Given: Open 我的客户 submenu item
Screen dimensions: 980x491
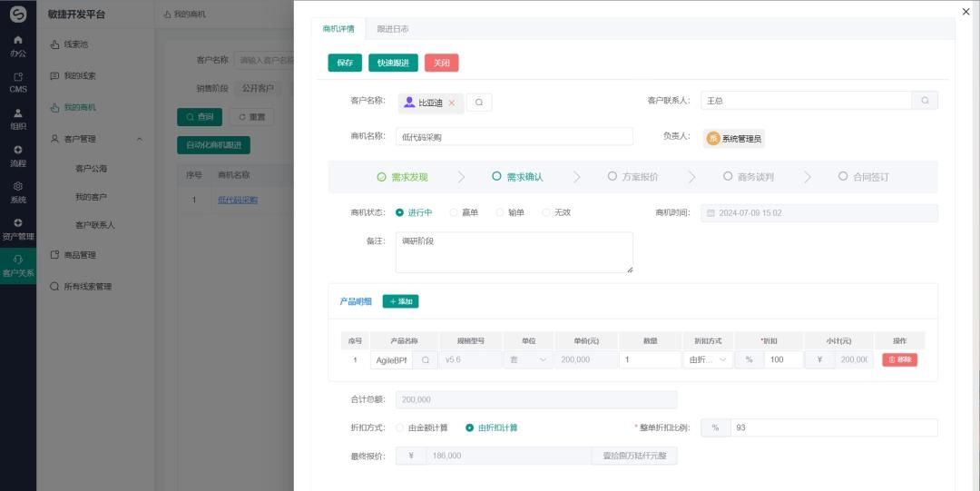Looking at the screenshot, I should [92, 197].
